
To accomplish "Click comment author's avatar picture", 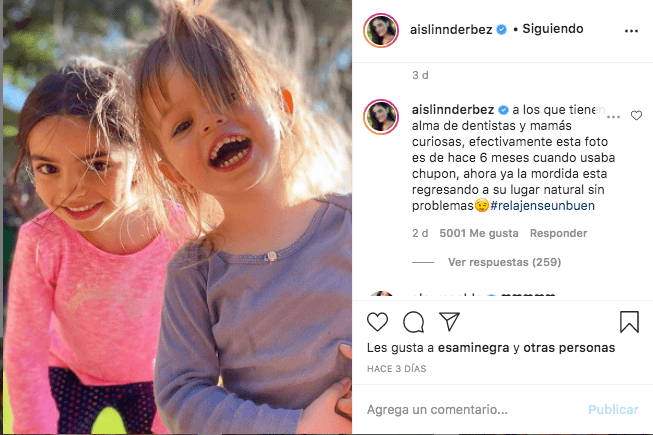I will pyautogui.click(x=381, y=117).
